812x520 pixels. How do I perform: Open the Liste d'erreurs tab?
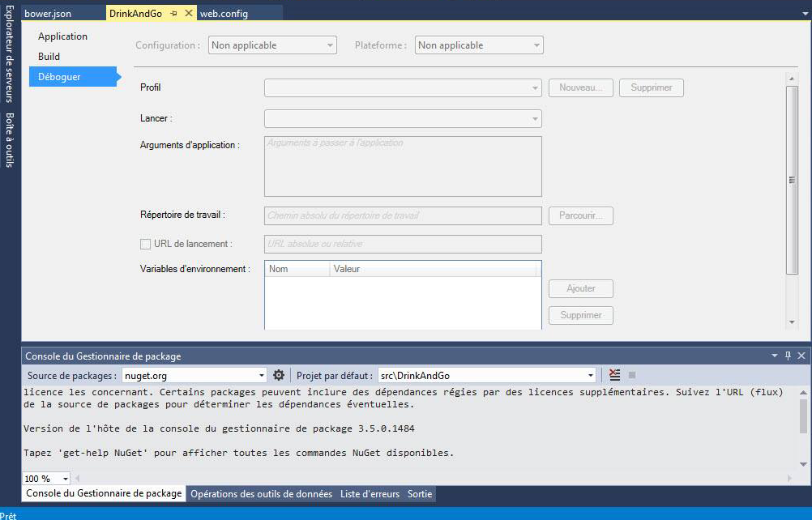[370, 494]
